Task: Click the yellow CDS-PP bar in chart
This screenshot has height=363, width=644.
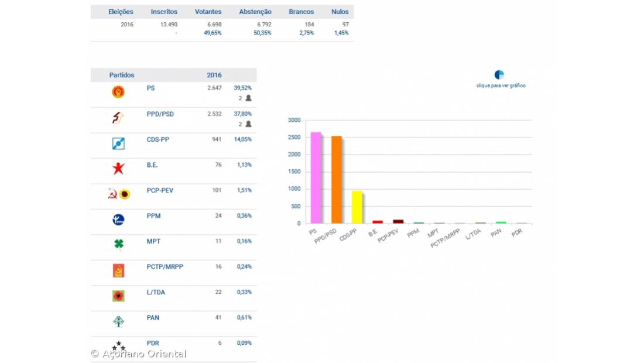Action: click(357, 207)
